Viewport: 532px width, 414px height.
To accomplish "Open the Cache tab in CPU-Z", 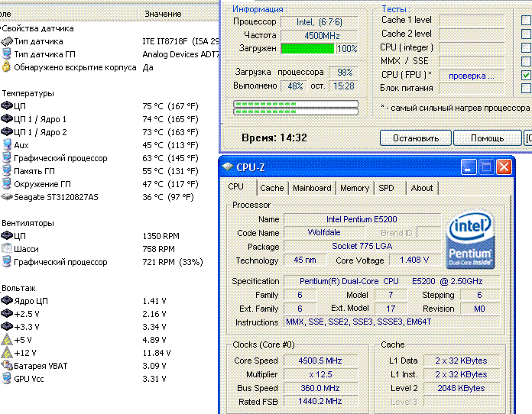I will click(272, 188).
